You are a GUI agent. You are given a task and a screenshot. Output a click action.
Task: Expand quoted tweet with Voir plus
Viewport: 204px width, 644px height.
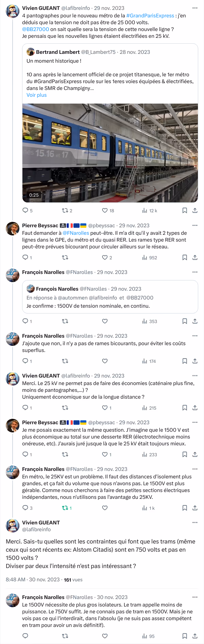tap(37, 95)
